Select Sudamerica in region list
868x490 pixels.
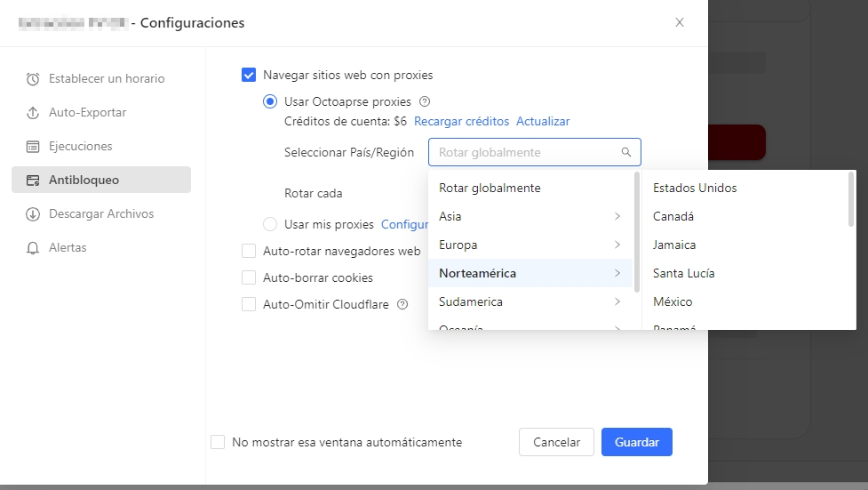(530, 301)
